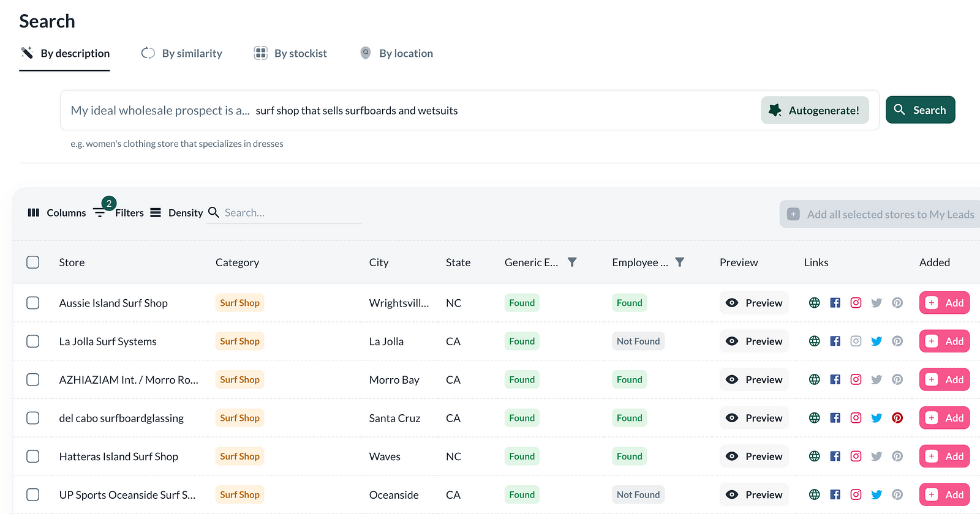Image resolution: width=980 pixels, height=514 pixels.
Task: Tick the checkbox for La Jolla Surf Systems
Action: click(x=33, y=341)
